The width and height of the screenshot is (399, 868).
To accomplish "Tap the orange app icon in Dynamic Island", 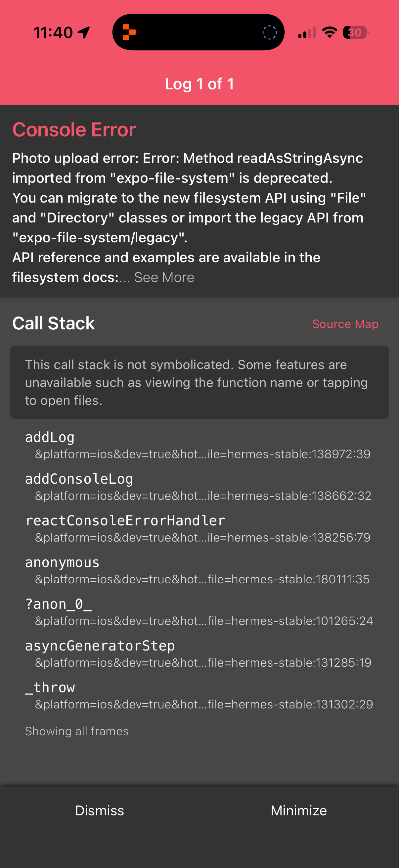I will point(129,32).
